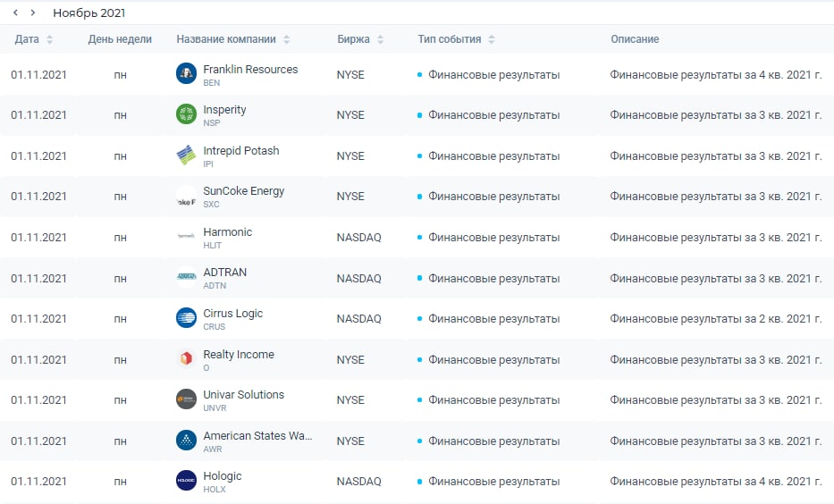
Task: Click the Описание column header
Action: [x=635, y=39]
